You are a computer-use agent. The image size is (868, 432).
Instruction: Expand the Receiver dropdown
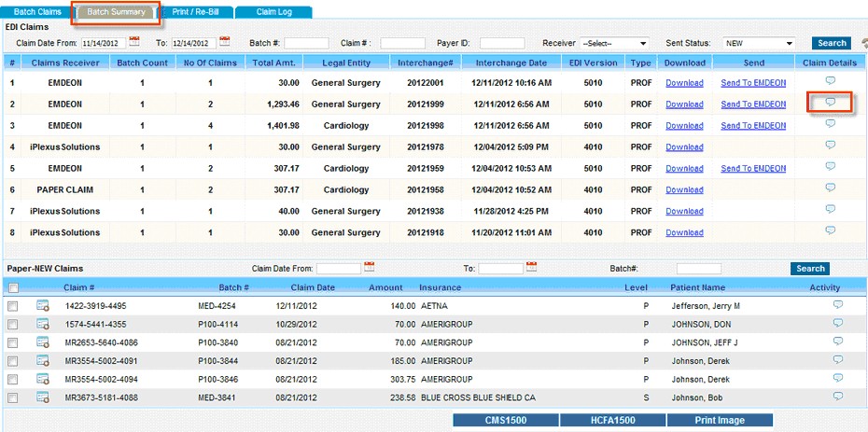pos(614,43)
